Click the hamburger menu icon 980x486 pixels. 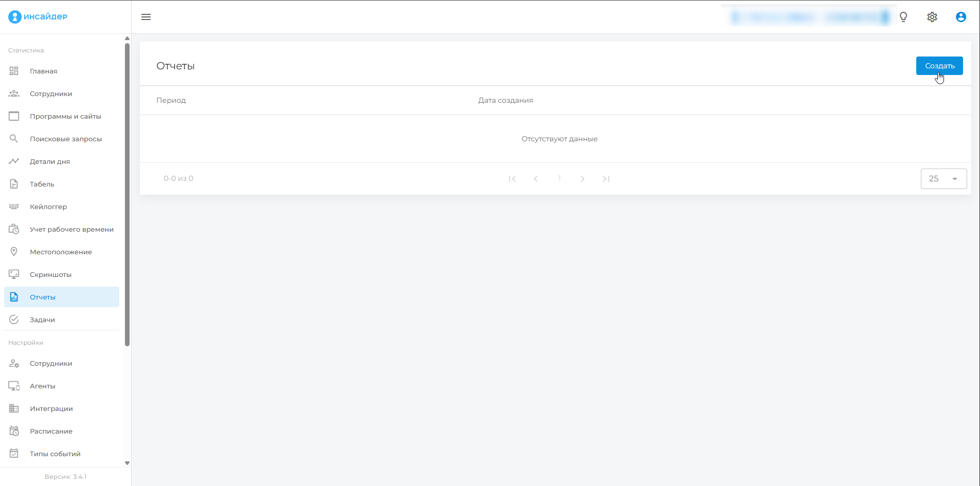(x=146, y=17)
